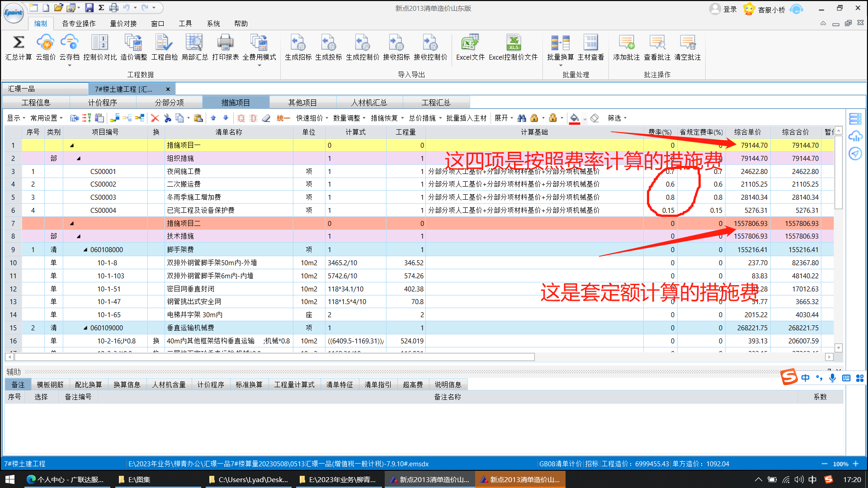Viewport: 868px width, 488px height.
Task: Click the red X delete icon in grid toolbar
Action: [155, 118]
